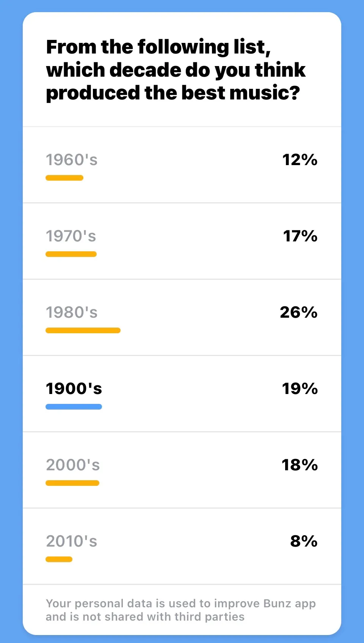Choose the 2010's poll answer
364x643 pixels.
coord(72,541)
